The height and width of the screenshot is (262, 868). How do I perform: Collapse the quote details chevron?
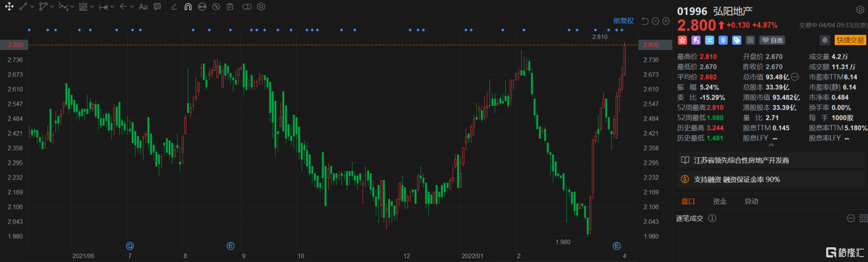pos(771,145)
